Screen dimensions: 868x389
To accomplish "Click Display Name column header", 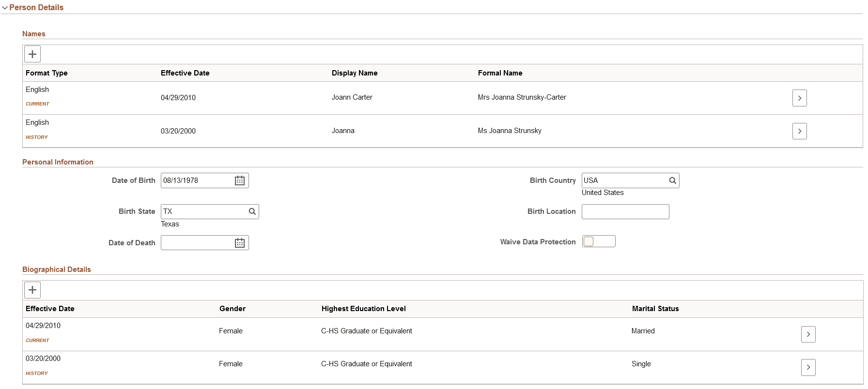I will coord(355,73).
